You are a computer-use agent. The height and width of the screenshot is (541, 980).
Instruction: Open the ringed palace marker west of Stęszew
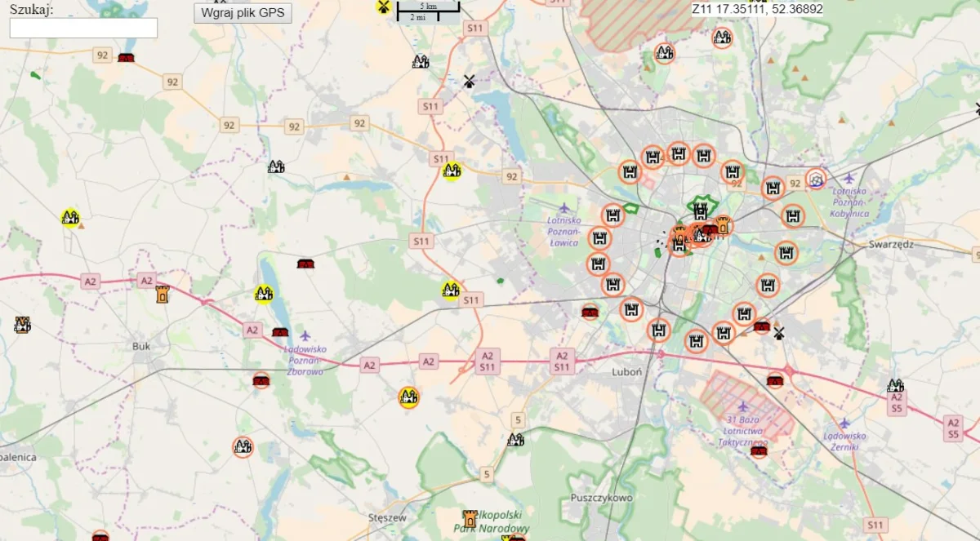pyautogui.click(x=243, y=446)
